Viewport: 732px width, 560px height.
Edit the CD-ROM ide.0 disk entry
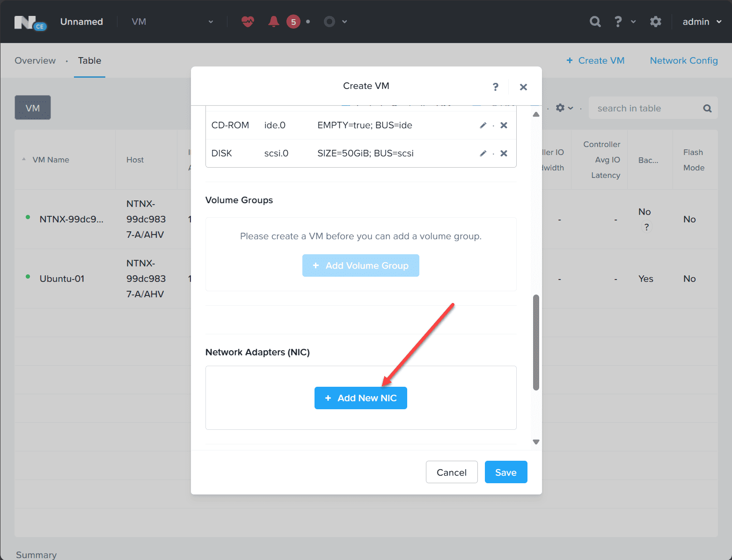coord(483,125)
